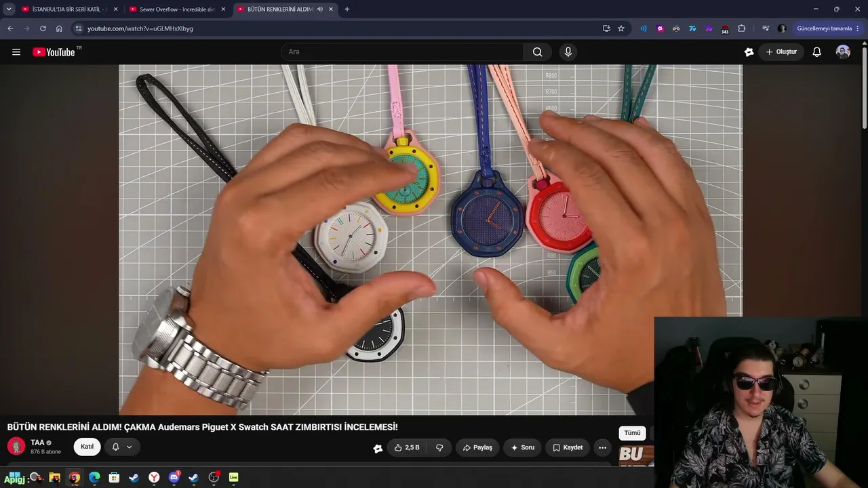Screen dimensions: 868x488
Task: Mute the playing tab via speaker icon
Action: click(x=319, y=9)
